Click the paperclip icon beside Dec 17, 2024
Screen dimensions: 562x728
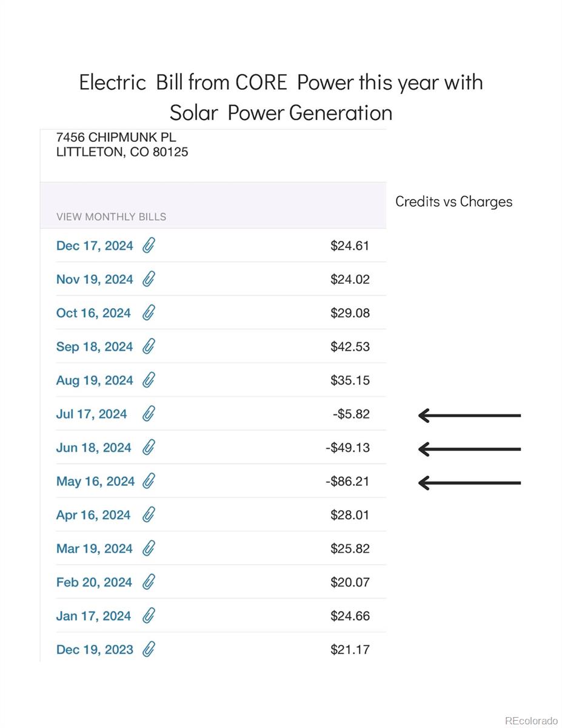point(149,246)
